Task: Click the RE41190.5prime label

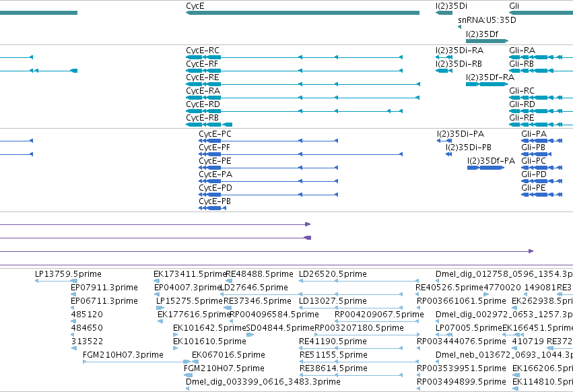Action: coord(333,341)
